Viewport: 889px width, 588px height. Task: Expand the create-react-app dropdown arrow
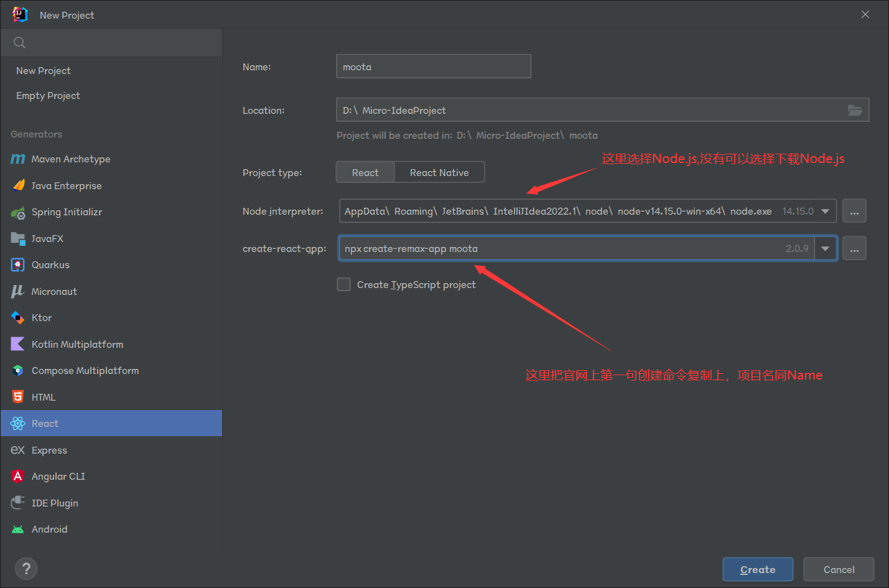826,249
